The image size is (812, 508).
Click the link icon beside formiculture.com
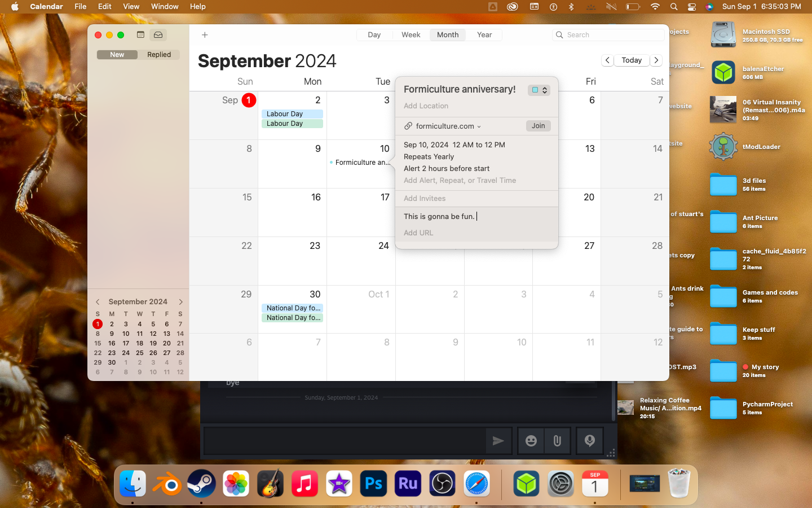[x=408, y=126]
